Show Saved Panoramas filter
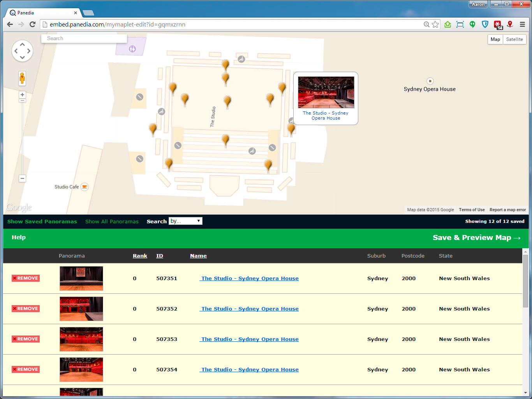 coord(42,221)
